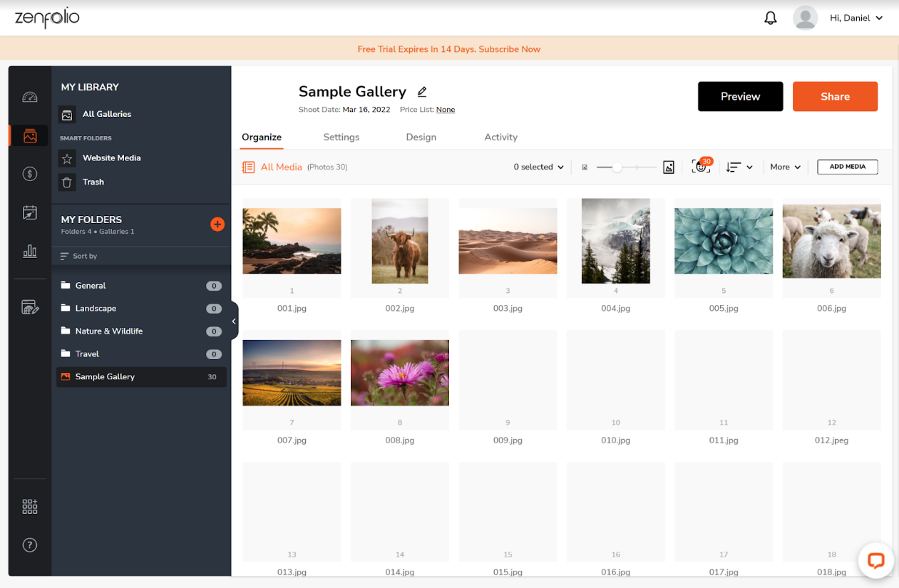Click the pencil icon to rename gallery

pyautogui.click(x=422, y=92)
